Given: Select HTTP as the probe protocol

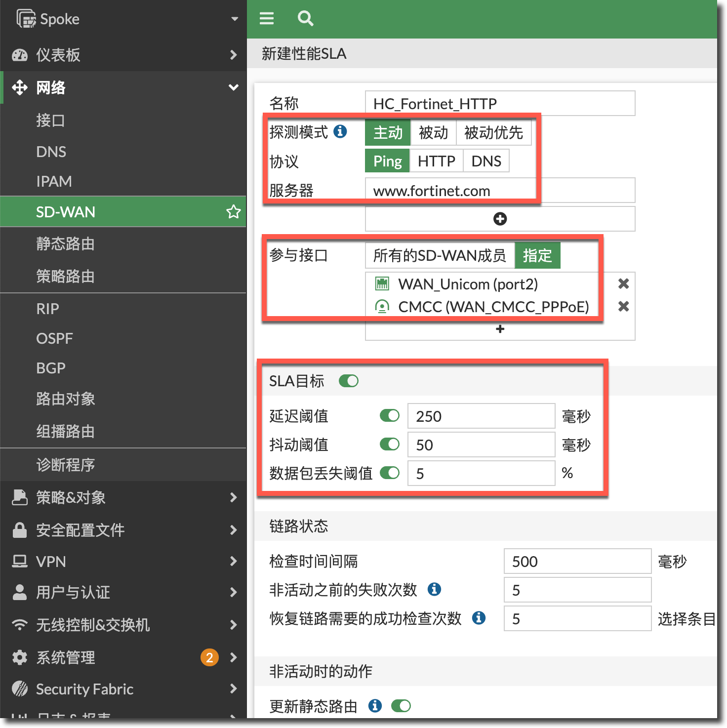Looking at the screenshot, I should point(436,161).
